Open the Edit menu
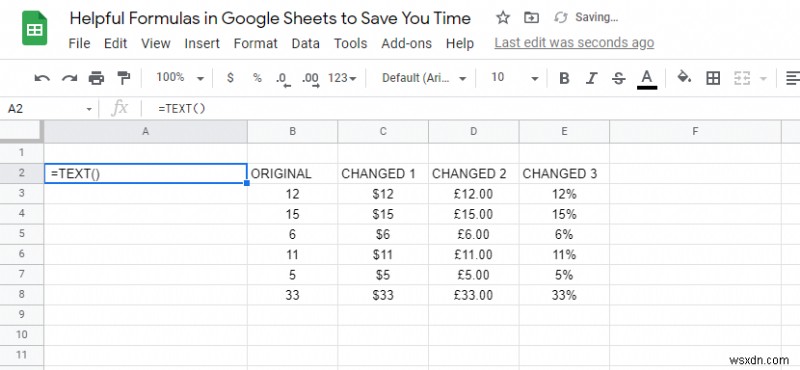Viewport: 800px width, 370px height. 115,43
